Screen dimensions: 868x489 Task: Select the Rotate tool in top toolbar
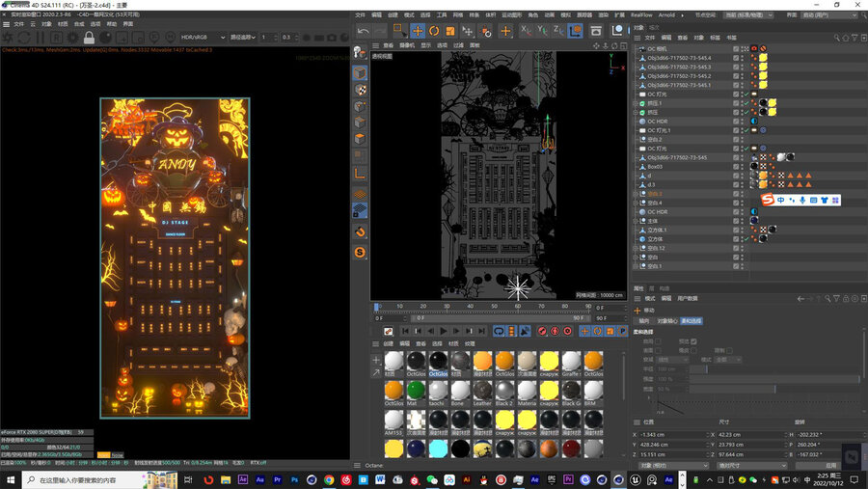(434, 31)
